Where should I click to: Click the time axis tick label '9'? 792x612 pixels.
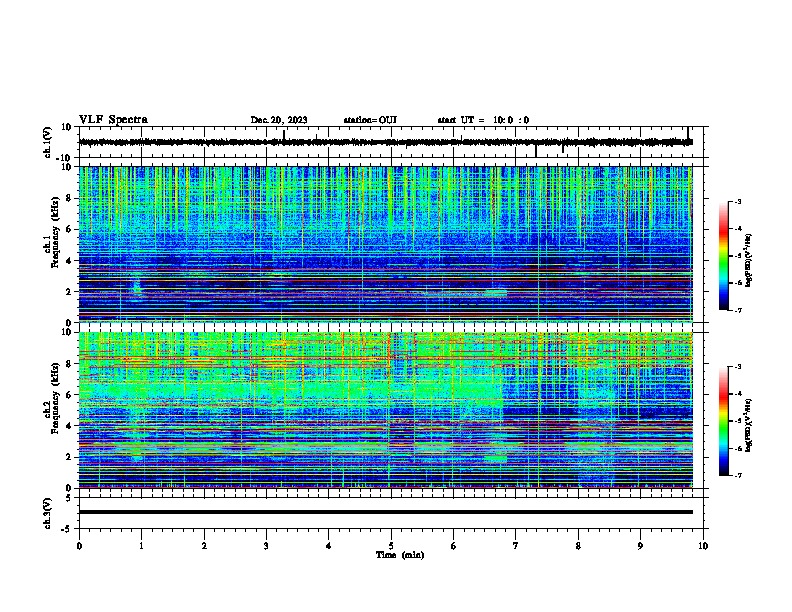tap(640, 546)
